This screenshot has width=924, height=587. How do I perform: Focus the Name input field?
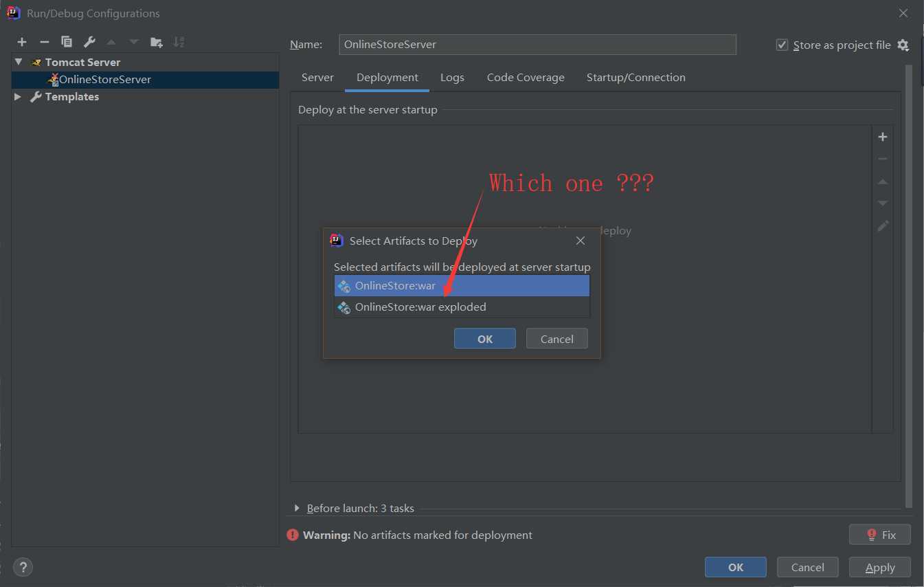tap(537, 45)
